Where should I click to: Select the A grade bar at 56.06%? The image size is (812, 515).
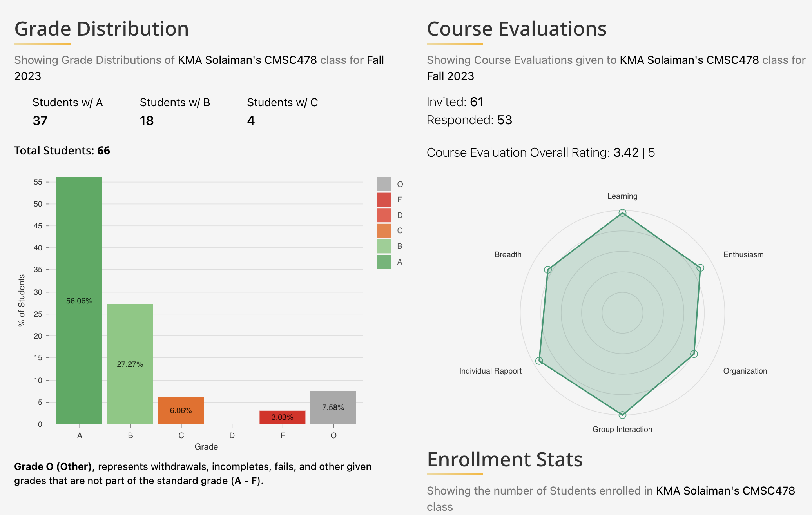(79, 301)
